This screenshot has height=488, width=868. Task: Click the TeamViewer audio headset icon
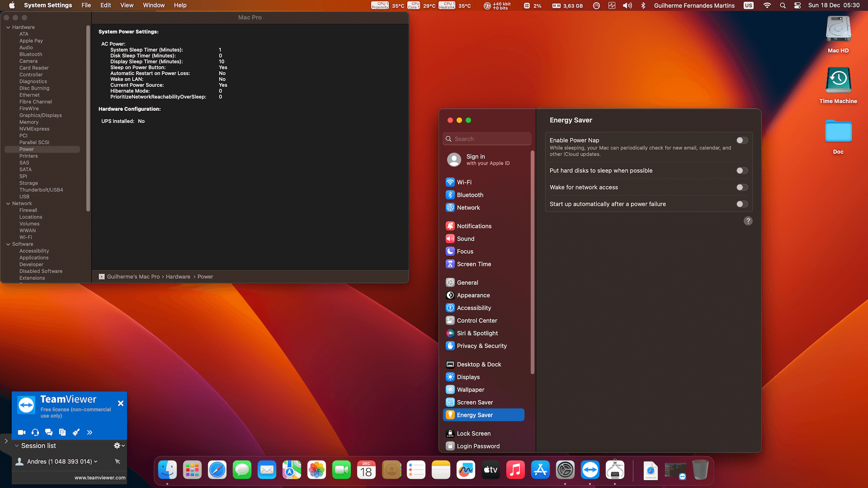tap(35, 432)
